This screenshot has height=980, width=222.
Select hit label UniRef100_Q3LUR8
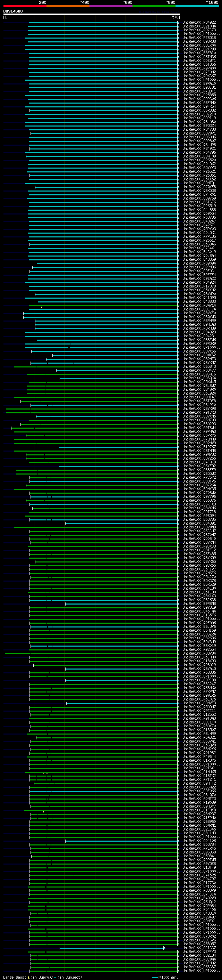click(199, 145)
